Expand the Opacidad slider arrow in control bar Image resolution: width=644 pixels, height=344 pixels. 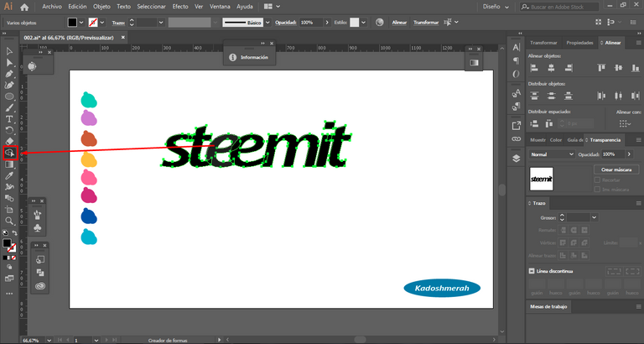[327, 23]
